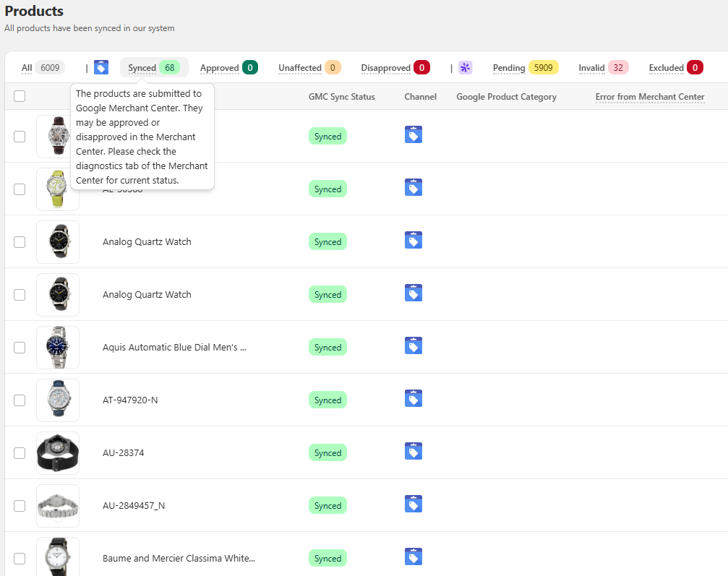Click the black AU-28374 watch thumbnail
This screenshot has height=576, width=728.
(58, 453)
